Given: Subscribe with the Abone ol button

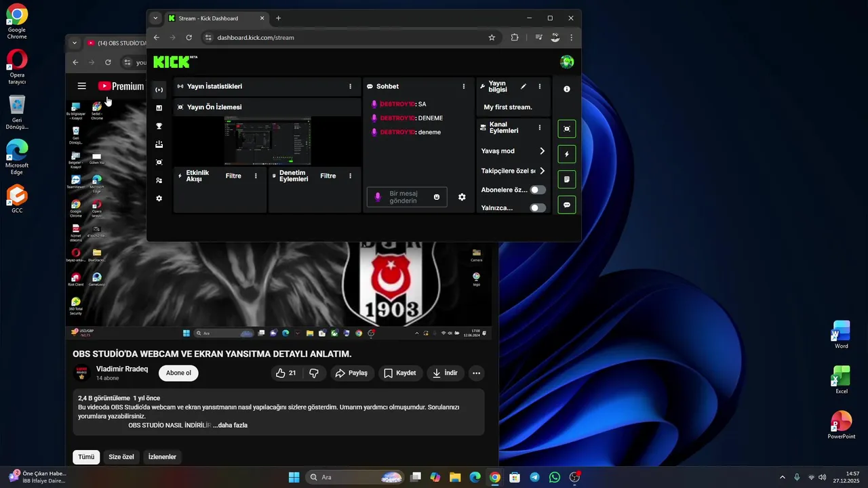Looking at the screenshot, I should coord(178,373).
